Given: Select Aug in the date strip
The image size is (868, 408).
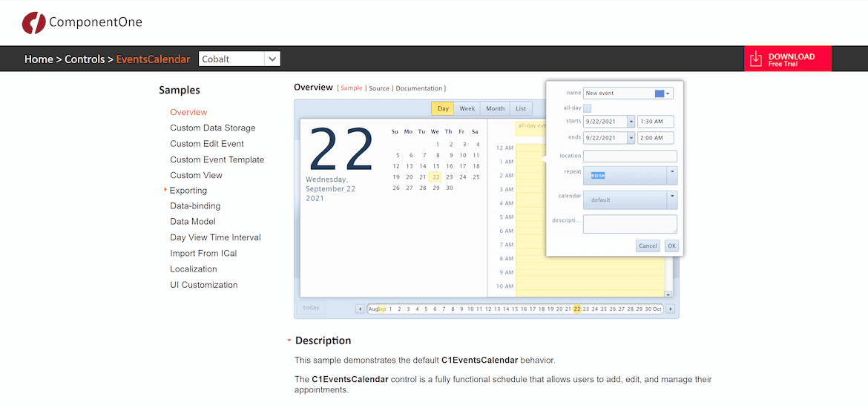Looking at the screenshot, I should [372, 309].
